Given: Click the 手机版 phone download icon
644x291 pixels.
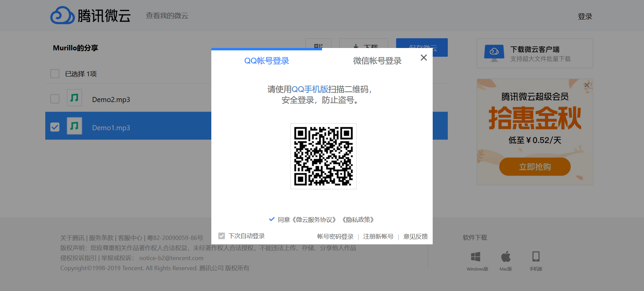Looking at the screenshot, I should click(536, 256).
